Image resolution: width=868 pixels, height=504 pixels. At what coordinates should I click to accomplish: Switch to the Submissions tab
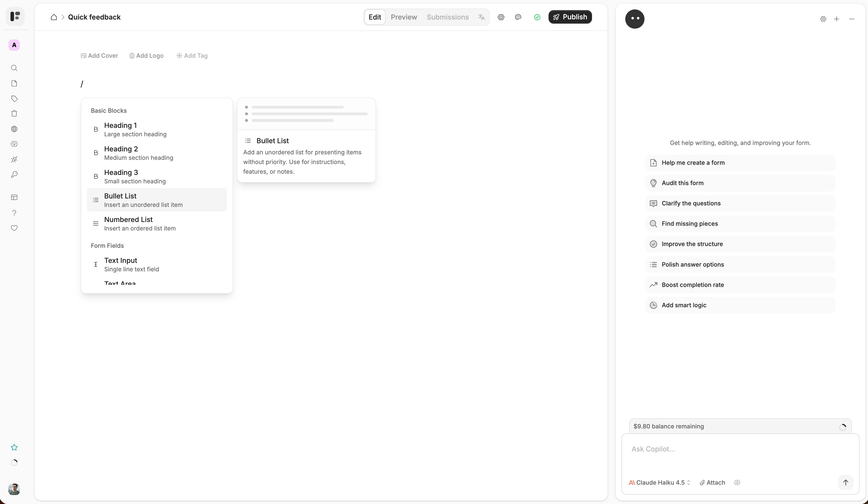(447, 17)
